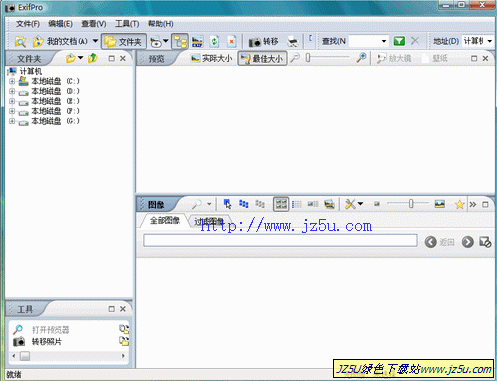
Task: Adjust the thumbnail size slider
Action: pos(408,204)
